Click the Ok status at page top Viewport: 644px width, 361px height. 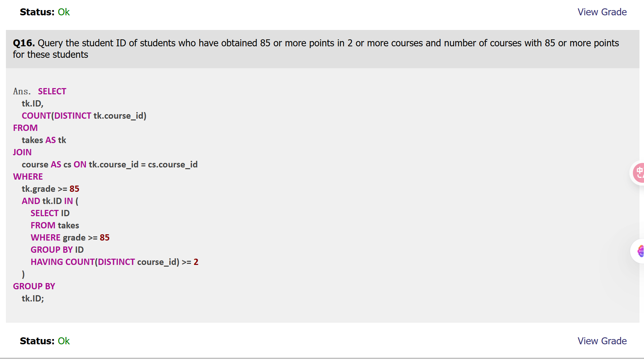pyautogui.click(x=64, y=12)
